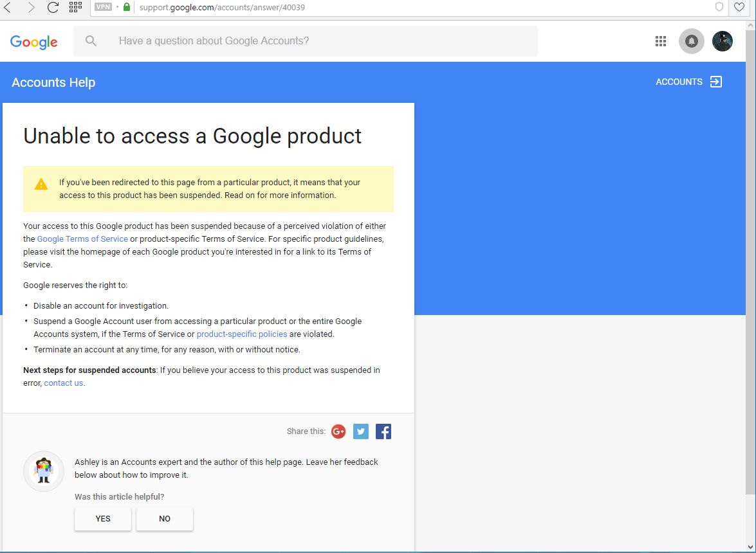Click the 'Share this:' label
The height and width of the screenshot is (553, 756).
(306, 431)
